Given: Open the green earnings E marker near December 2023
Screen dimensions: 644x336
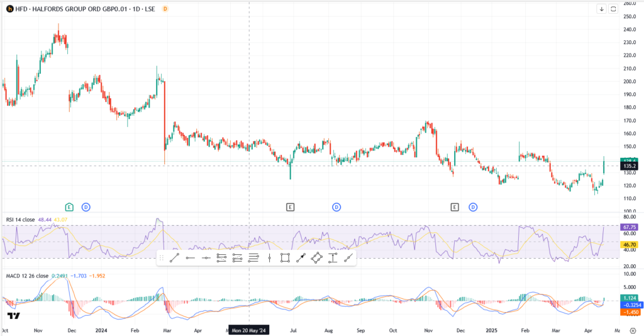Looking at the screenshot, I should pyautogui.click(x=69, y=207).
